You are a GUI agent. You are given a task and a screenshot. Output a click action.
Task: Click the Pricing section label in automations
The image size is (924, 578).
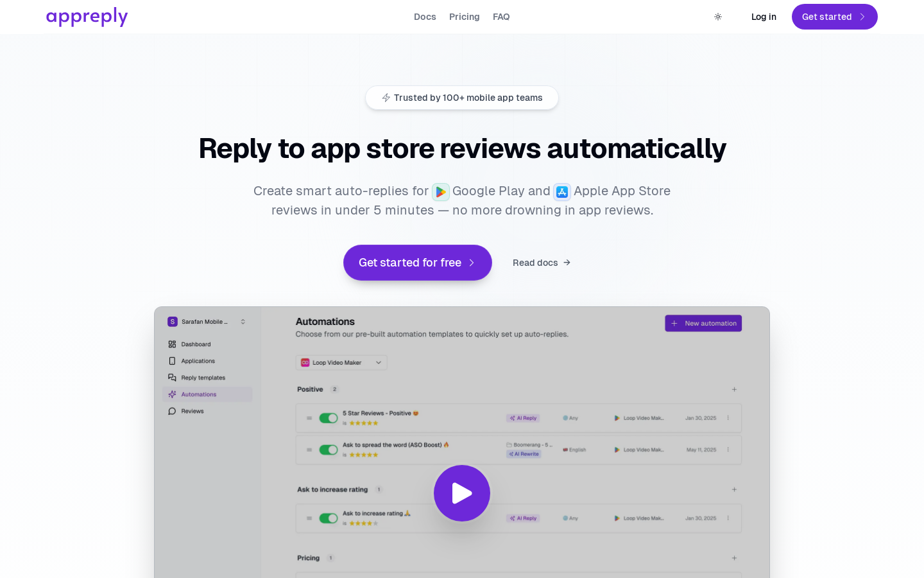[x=308, y=558]
